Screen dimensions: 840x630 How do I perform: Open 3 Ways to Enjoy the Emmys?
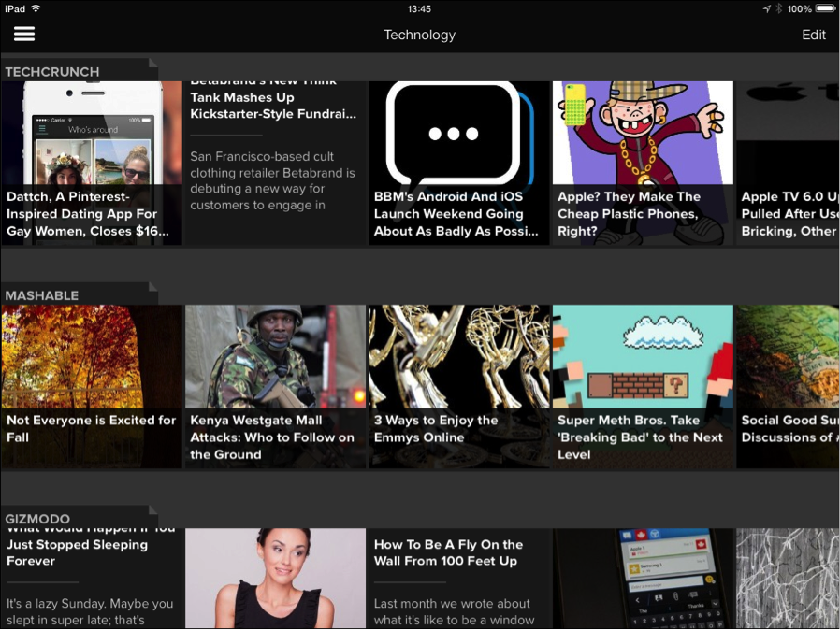tap(459, 386)
